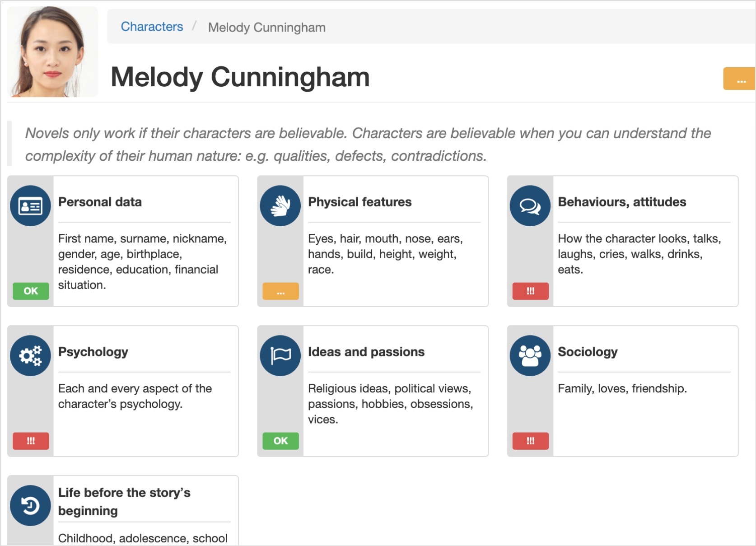Open the Life before the story's beginning title
Viewport: 756px width, 546px height.
point(124,501)
